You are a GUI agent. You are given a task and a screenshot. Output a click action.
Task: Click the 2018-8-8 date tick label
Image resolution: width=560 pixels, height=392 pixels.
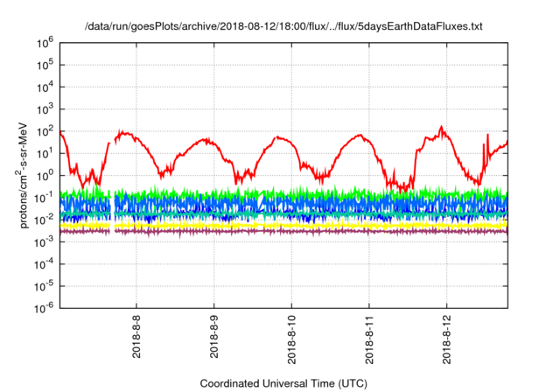[x=136, y=336]
